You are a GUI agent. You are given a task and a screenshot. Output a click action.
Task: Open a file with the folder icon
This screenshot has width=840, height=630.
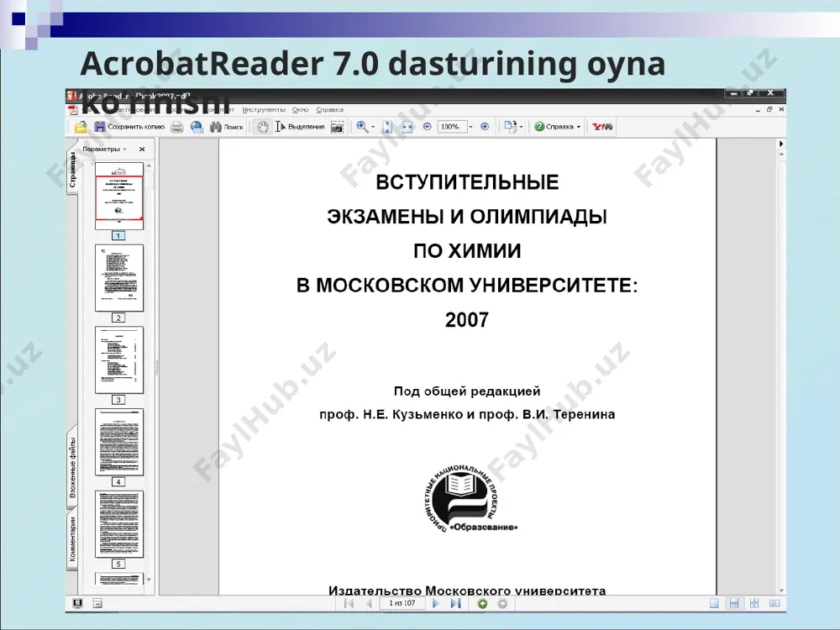(81, 127)
